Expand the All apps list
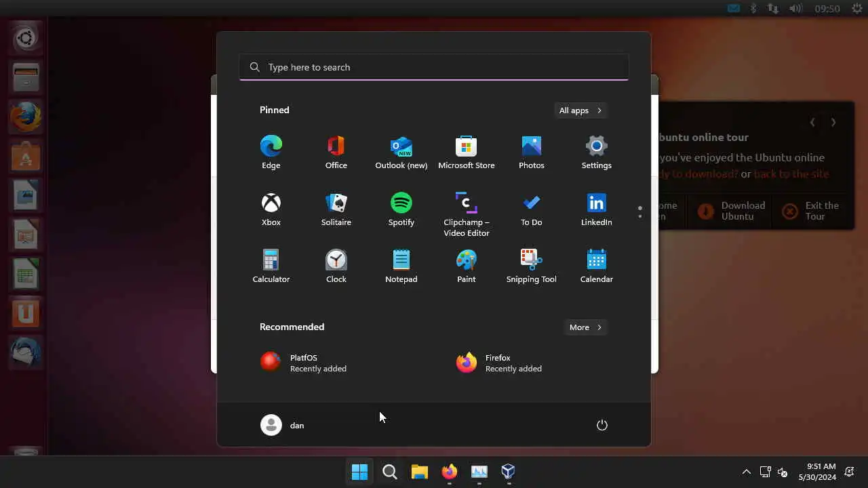Viewport: 868px width, 488px height. 580,110
